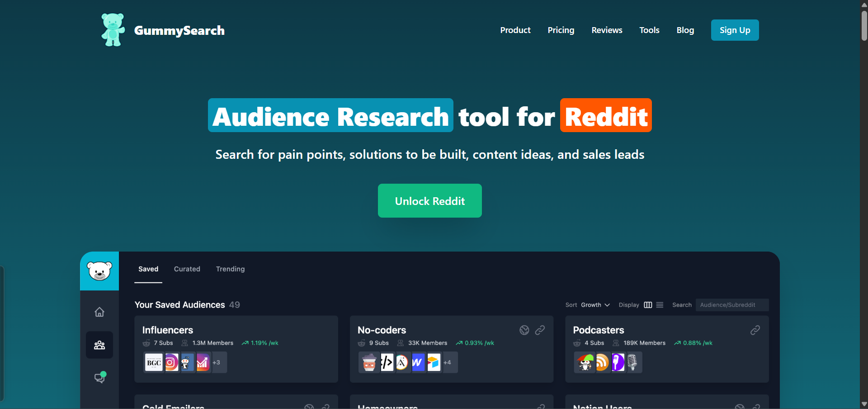Click the '9 Subs' text in No-coders
This screenshot has width=868, height=409.
(x=379, y=343)
